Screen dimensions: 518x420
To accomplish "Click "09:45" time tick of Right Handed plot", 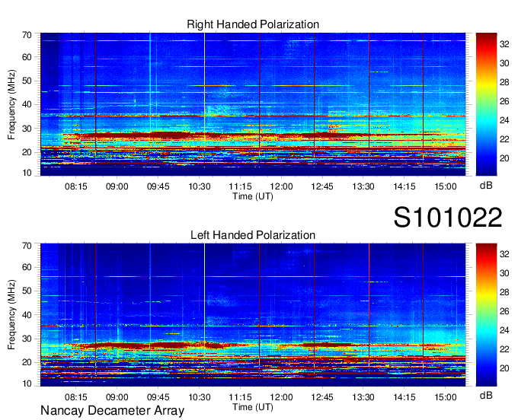I will (x=158, y=186).
